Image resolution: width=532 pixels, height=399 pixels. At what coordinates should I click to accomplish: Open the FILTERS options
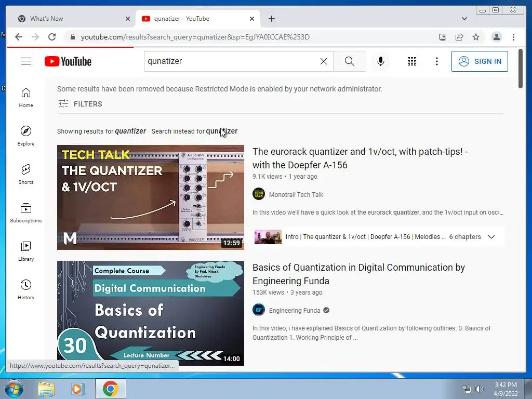click(80, 104)
